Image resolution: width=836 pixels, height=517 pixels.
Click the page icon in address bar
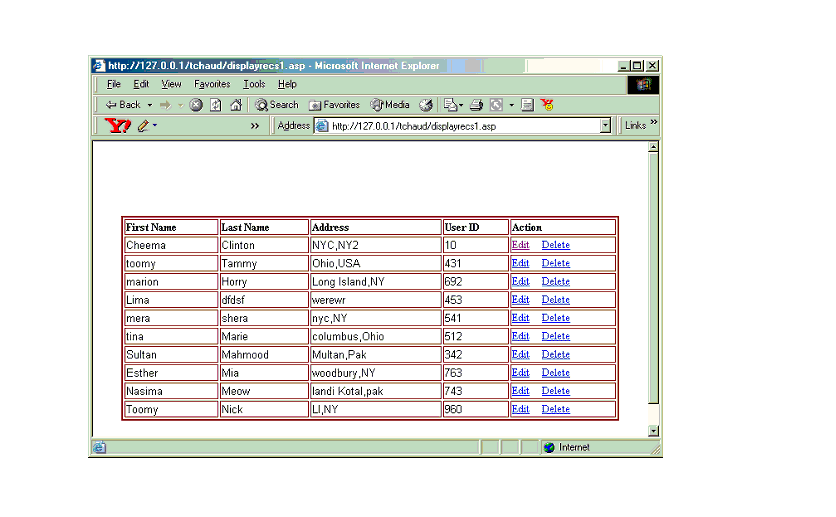point(321,126)
